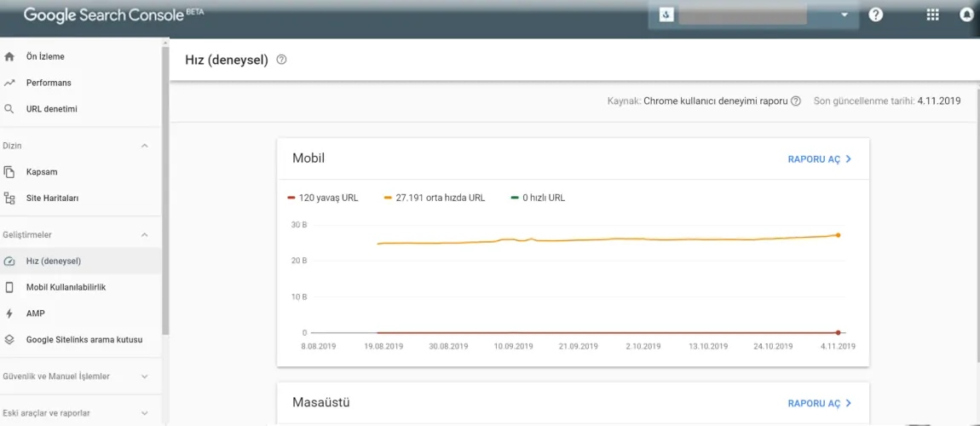
Task: Click the 30 B axis label
Action: coord(299,225)
